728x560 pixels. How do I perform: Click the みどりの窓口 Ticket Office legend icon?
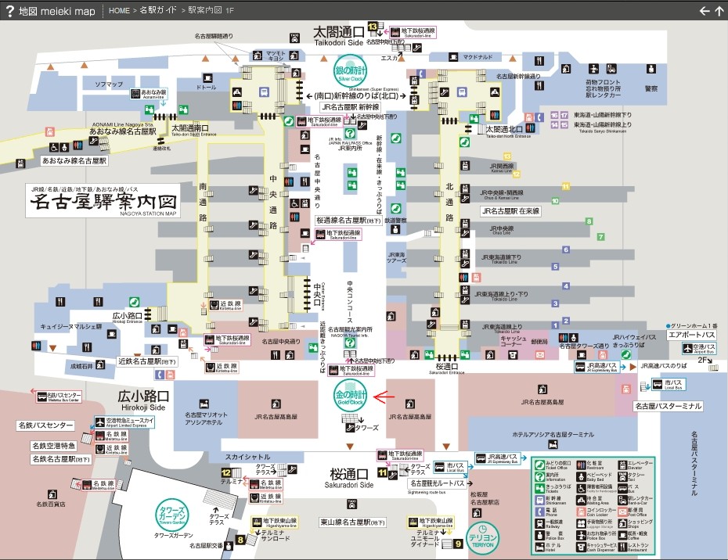click(539, 465)
